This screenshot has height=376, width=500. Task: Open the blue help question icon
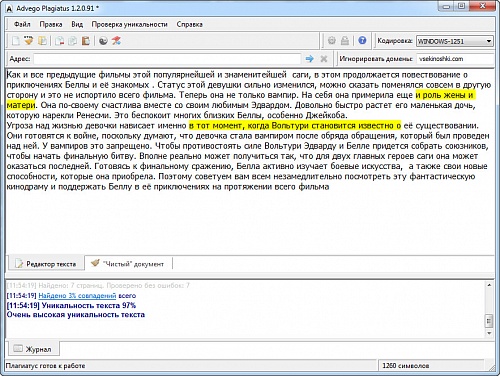tap(362, 41)
